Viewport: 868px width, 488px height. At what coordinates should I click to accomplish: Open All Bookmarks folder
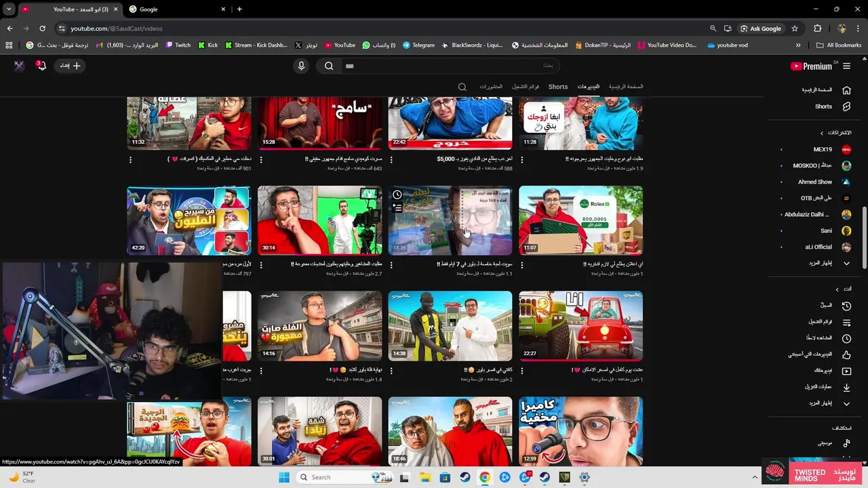[839, 45]
